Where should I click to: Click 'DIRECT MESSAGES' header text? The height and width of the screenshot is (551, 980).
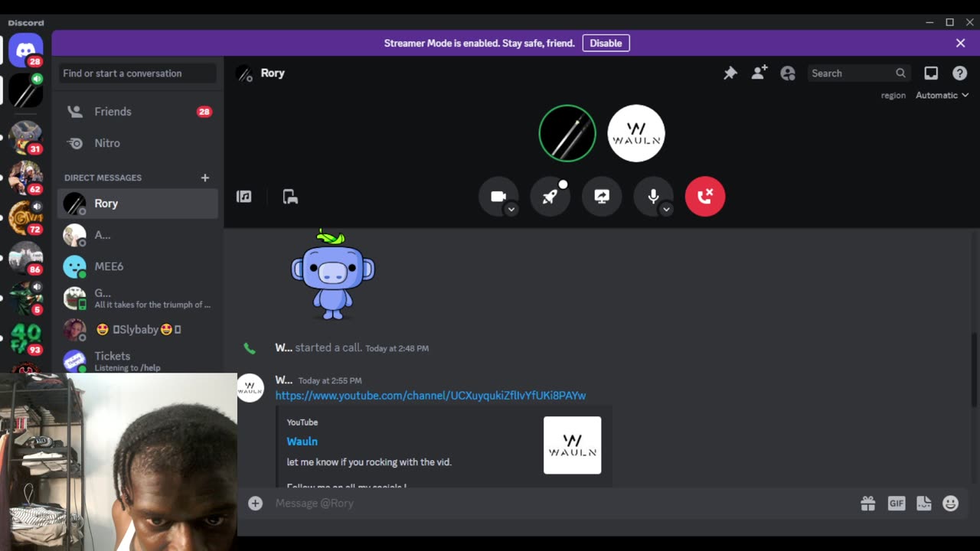pyautogui.click(x=103, y=178)
